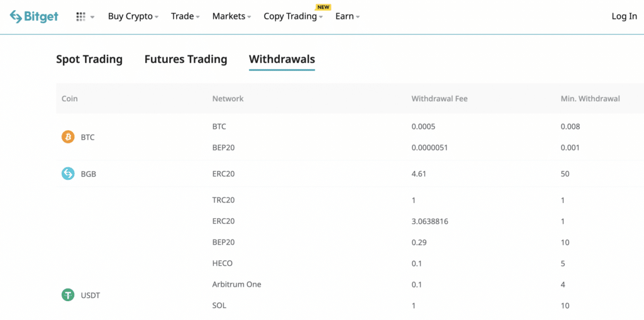
Task: Open the apps grid menu icon
Action: (x=80, y=16)
